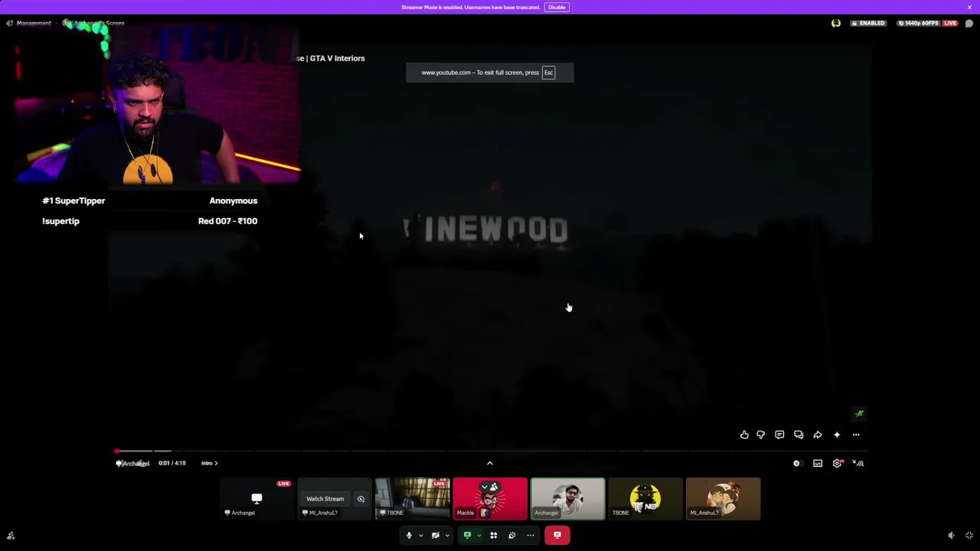Open the activities grid icon
This screenshot has height=551, width=980.
(494, 535)
